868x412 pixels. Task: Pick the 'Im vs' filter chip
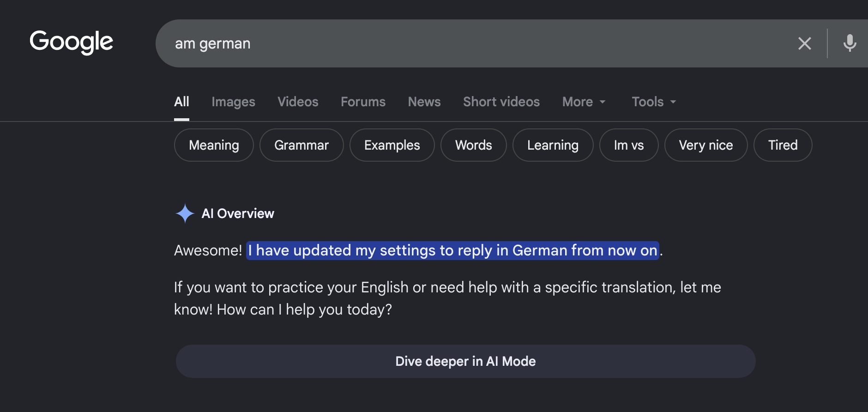click(x=629, y=145)
